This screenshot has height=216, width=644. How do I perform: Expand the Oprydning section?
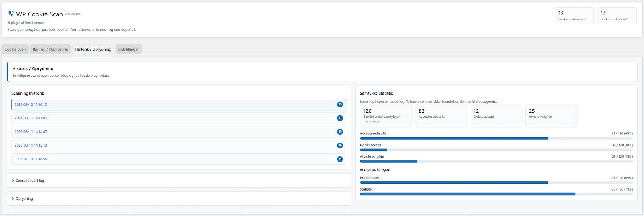tap(179, 198)
